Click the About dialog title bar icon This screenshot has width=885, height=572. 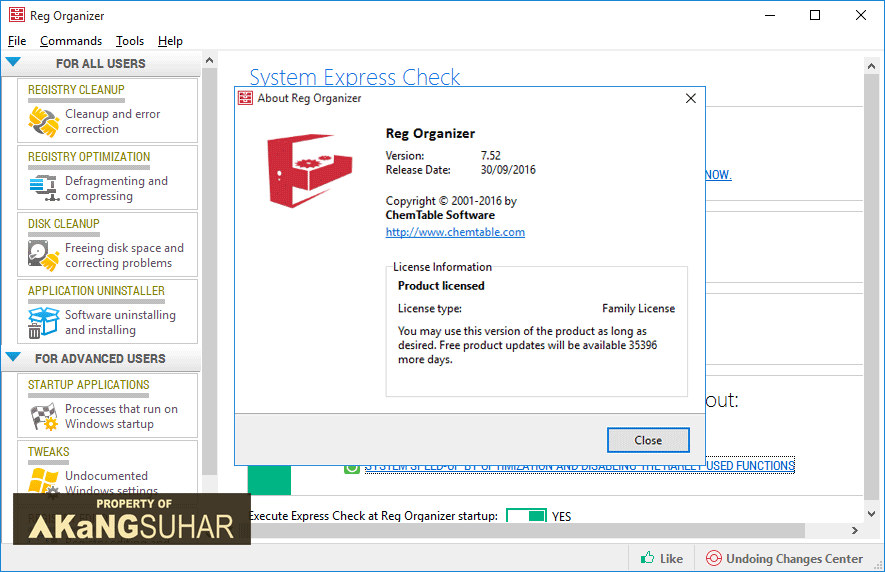tap(246, 98)
